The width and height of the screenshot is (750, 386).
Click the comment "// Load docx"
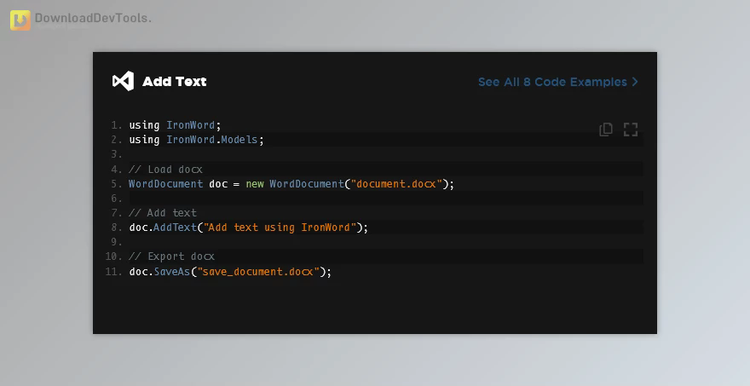[165, 169]
